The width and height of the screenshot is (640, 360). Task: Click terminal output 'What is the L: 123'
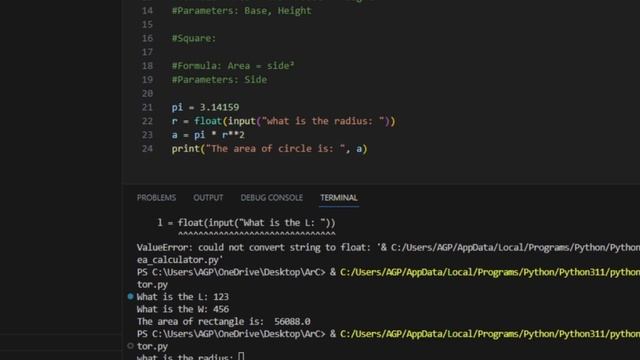182,297
